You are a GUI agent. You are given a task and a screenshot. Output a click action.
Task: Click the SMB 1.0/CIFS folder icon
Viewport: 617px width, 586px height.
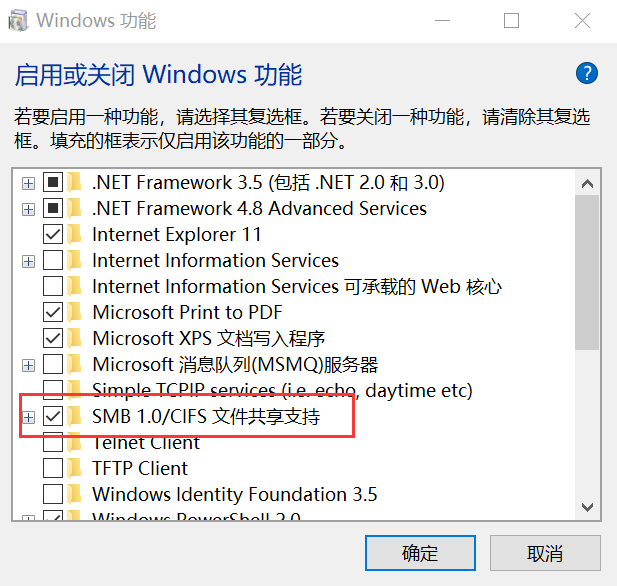coord(74,416)
